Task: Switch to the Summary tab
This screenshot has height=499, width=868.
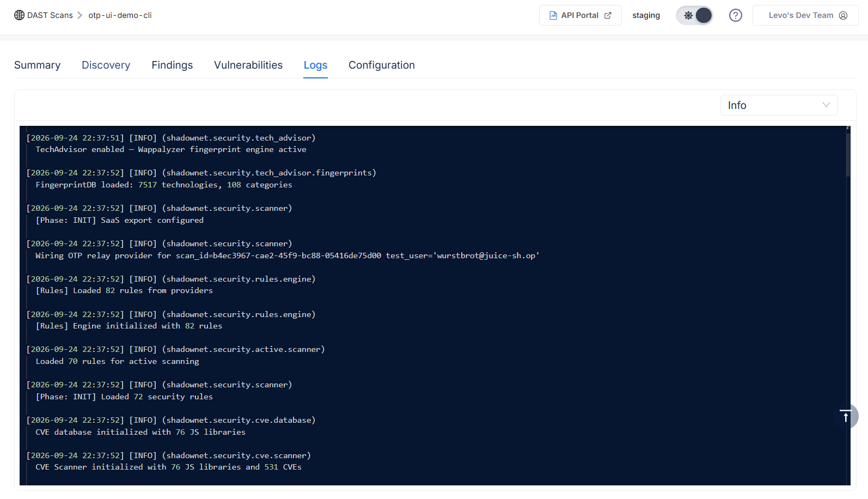Action: click(38, 65)
